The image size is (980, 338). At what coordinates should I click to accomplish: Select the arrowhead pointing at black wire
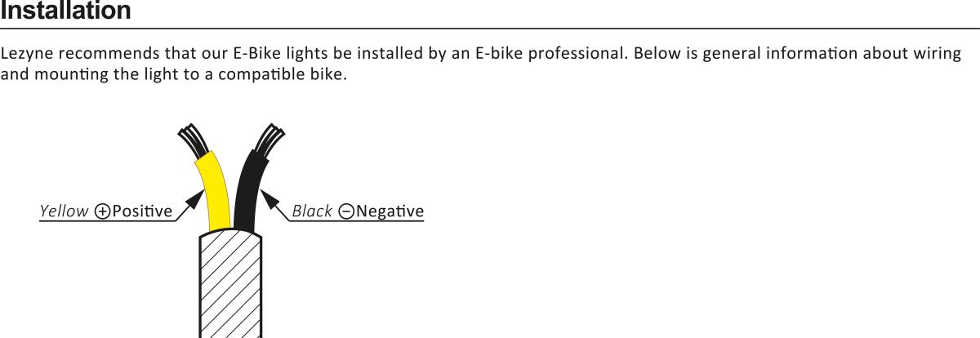pos(271,198)
